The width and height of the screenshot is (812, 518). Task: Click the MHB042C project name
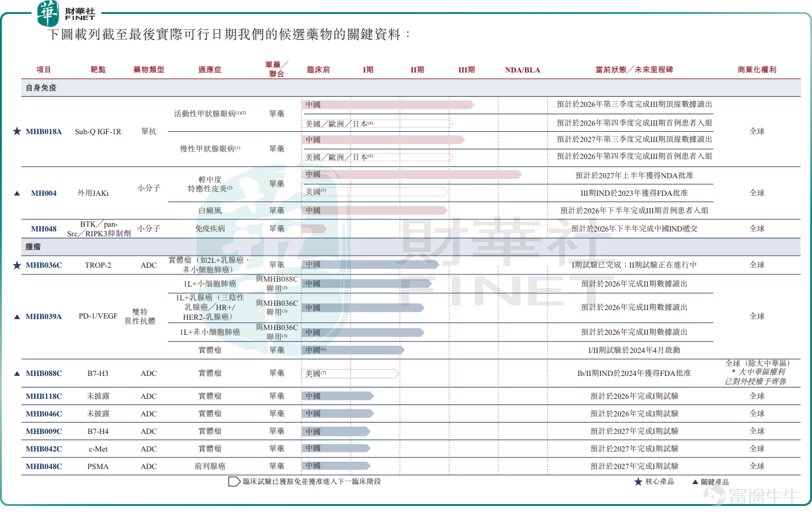point(44,449)
